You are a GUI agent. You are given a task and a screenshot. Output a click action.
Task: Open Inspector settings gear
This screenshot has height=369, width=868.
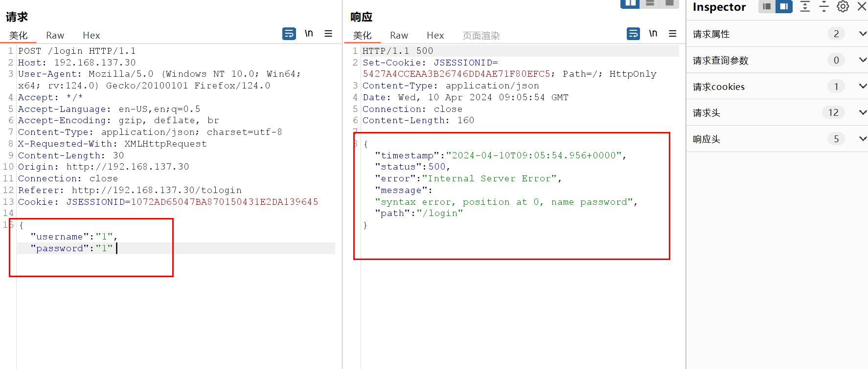(843, 6)
